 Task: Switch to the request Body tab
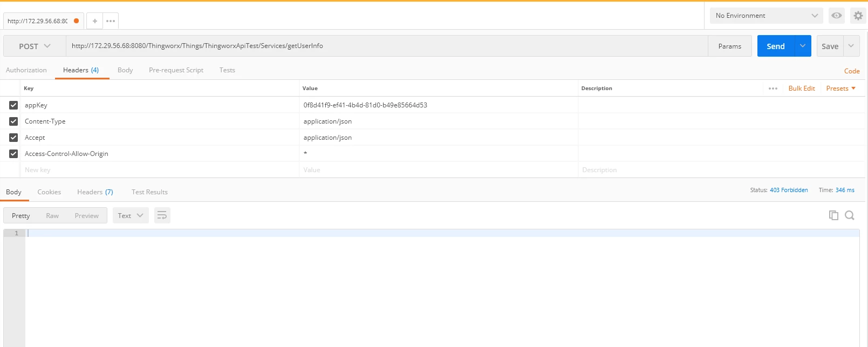(x=125, y=70)
